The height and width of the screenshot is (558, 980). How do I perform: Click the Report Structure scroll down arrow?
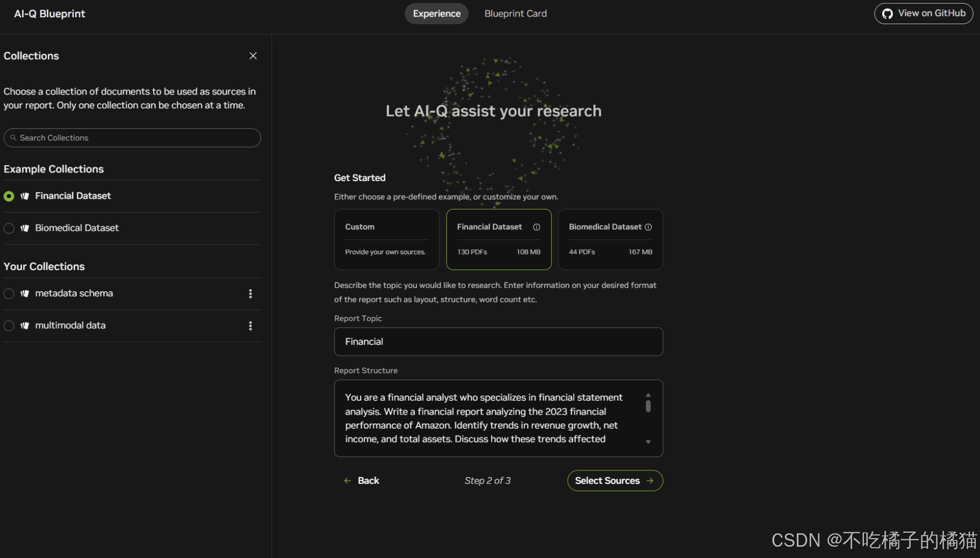648,442
